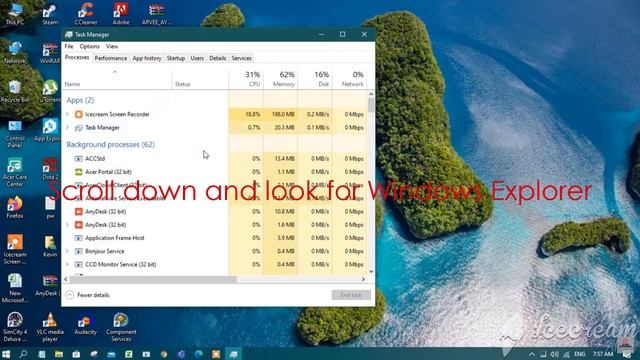Switch to the Startup tab
640x360 pixels.
click(176, 58)
